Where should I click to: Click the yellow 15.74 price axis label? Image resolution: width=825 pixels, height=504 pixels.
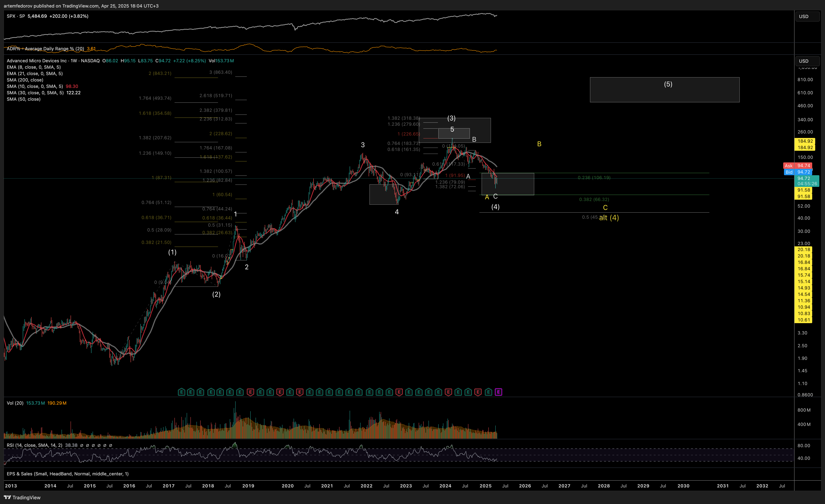(804, 275)
